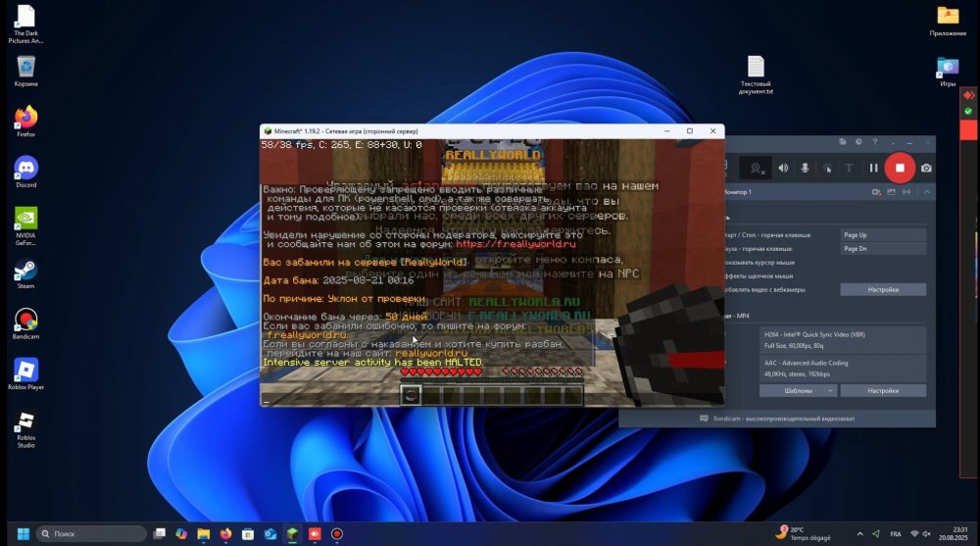Open Copilot from the taskbar
The image size is (980, 546).
pyautogui.click(x=181, y=533)
